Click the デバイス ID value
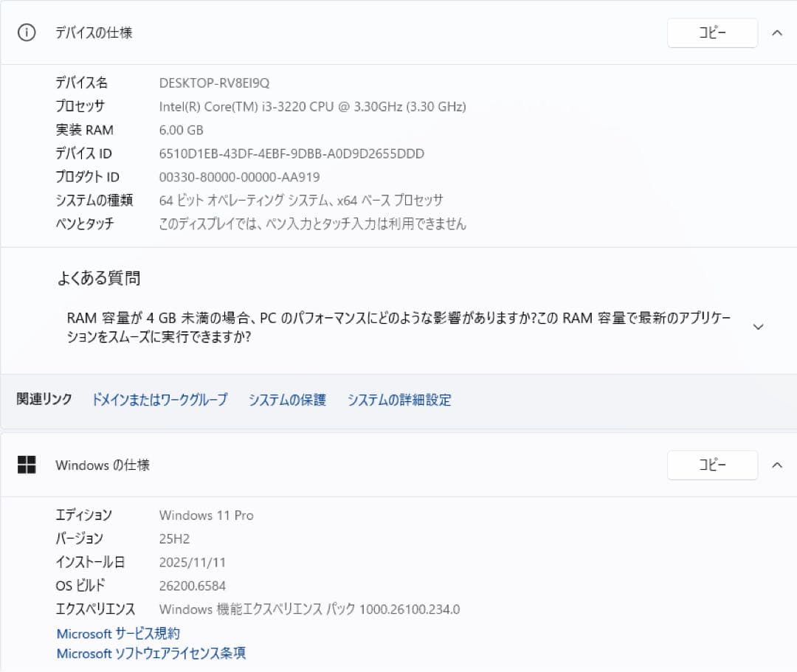797x672 pixels. (x=291, y=153)
